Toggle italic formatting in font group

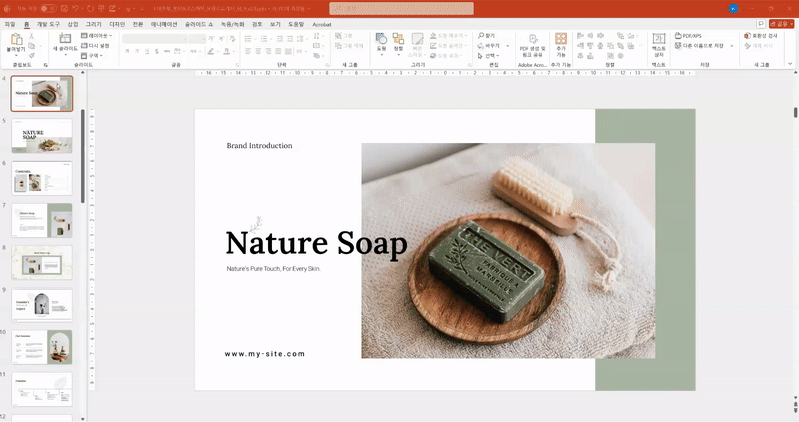(x=137, y=51)
